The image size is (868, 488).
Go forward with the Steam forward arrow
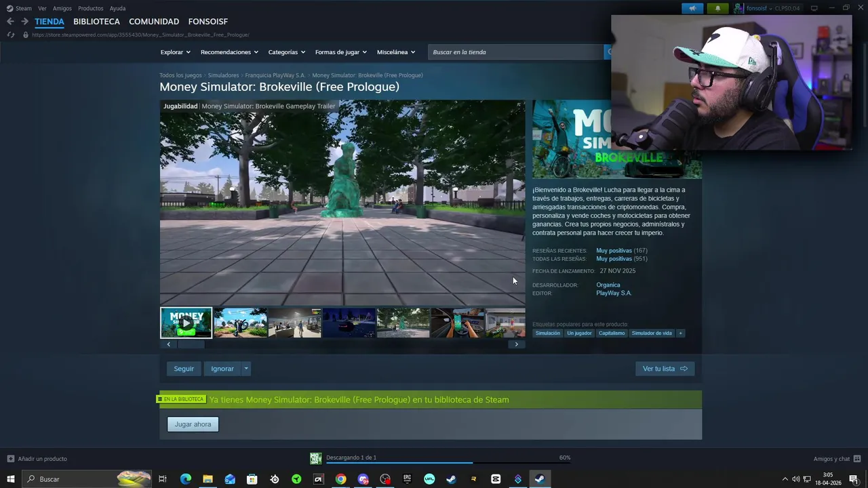[24, 22]
